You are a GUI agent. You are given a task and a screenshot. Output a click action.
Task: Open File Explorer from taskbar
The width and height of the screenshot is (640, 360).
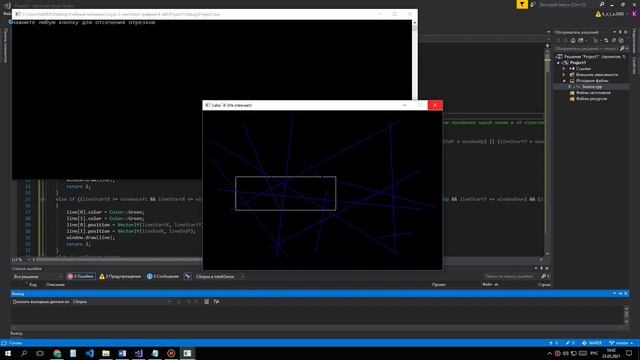click(106, 353)
